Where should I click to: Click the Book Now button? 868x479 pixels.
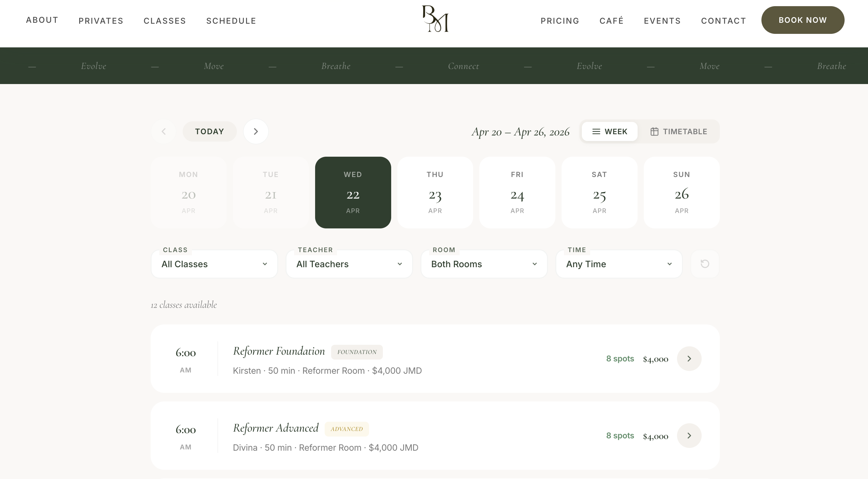point(803,20)
